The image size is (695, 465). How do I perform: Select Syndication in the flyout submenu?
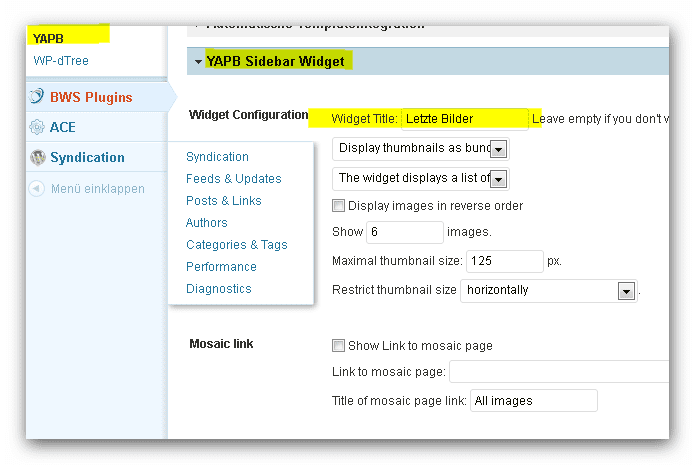pyautogui.click(x=217, y=157)
